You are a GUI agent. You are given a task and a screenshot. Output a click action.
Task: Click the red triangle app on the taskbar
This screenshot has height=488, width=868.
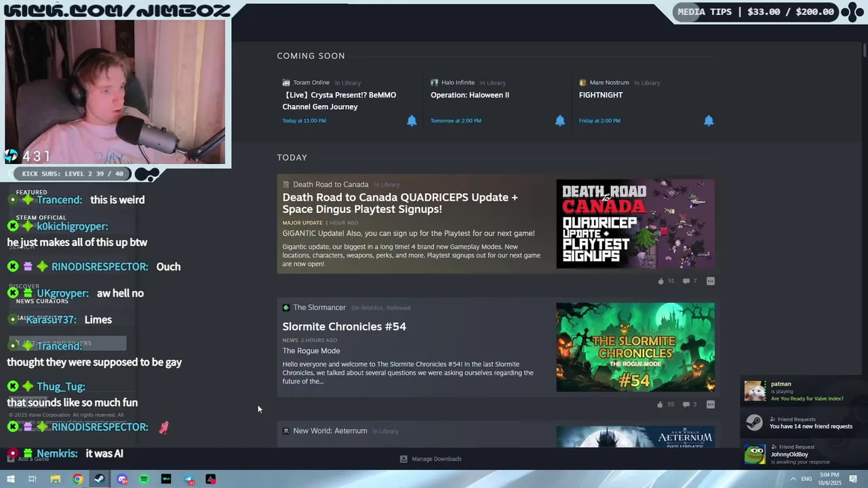211,479
